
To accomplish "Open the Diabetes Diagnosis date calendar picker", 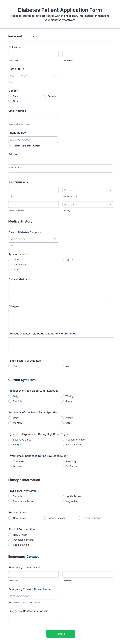I will point(55,239).
